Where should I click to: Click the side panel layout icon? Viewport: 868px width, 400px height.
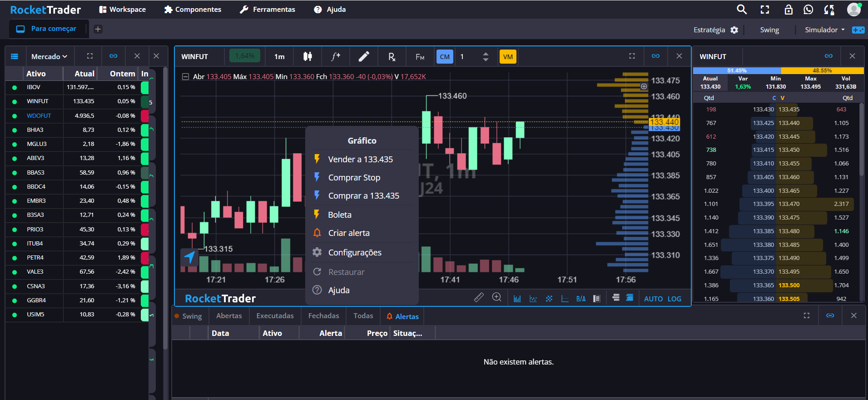pyautogui.click(x=597, y=299)
